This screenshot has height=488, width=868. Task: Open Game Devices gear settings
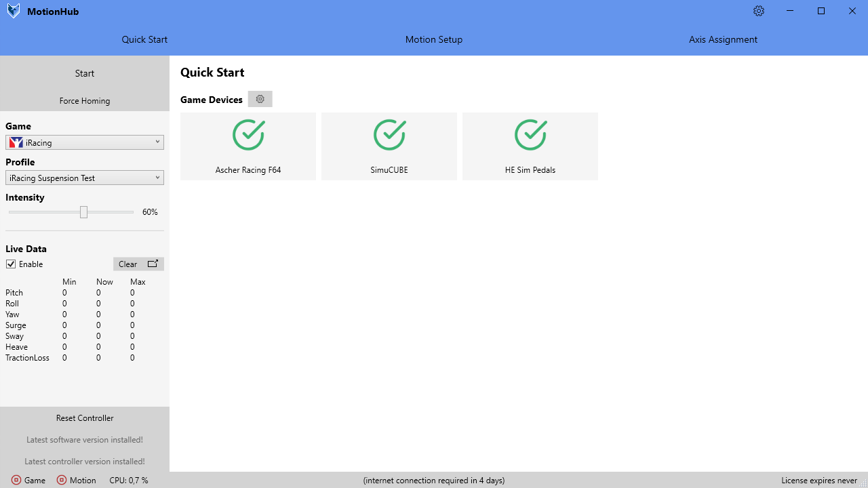pos(260,99)
